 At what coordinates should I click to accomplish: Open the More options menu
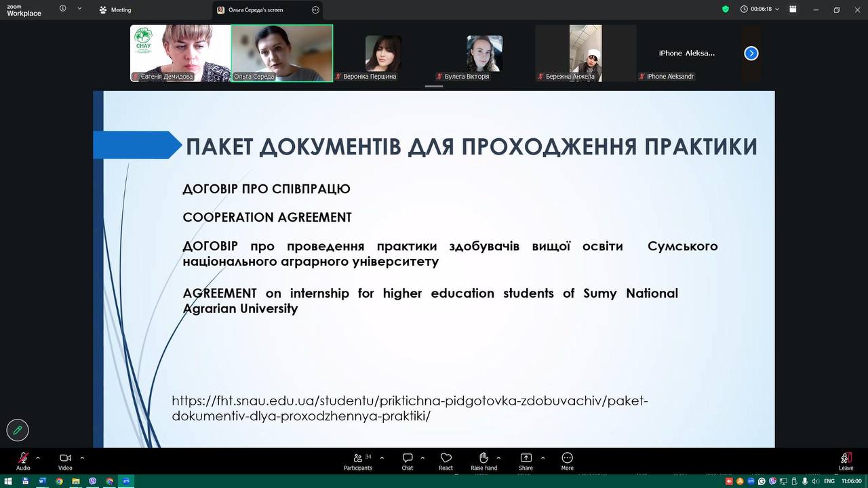coord(567,459)
